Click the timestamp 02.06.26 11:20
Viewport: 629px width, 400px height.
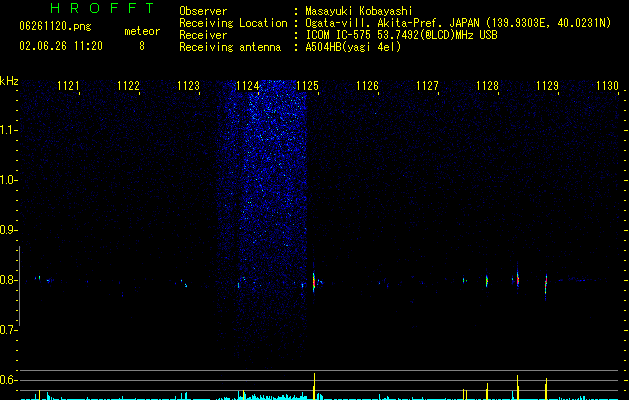point(61,46)
